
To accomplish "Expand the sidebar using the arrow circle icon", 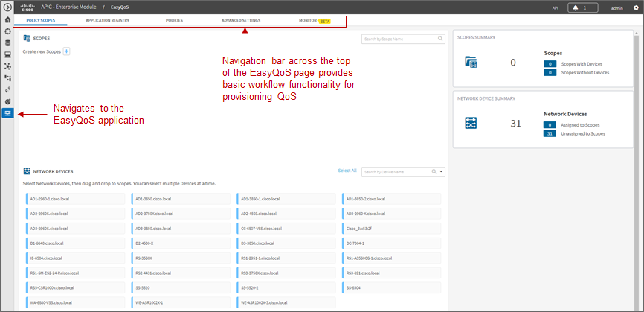I will click(x=7, y=7).
